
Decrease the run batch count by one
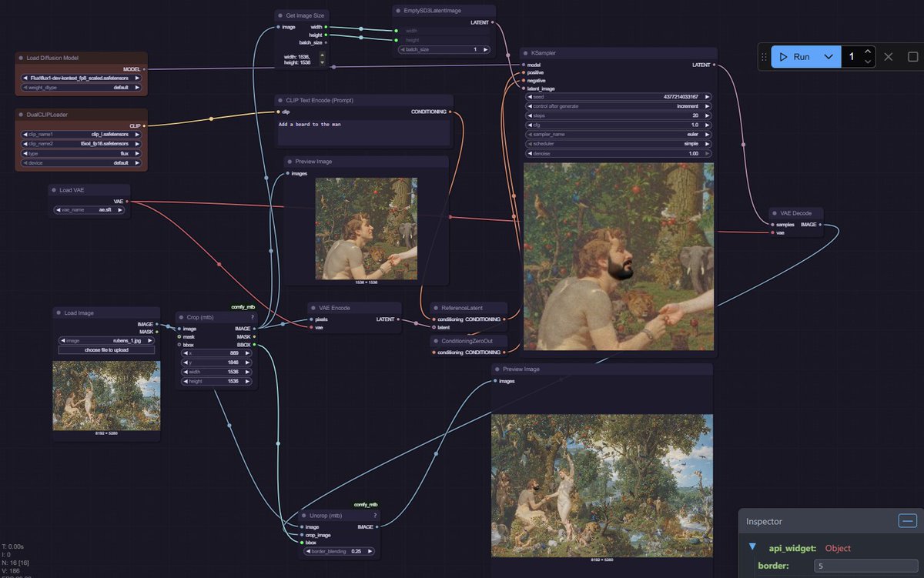(868, 62)
